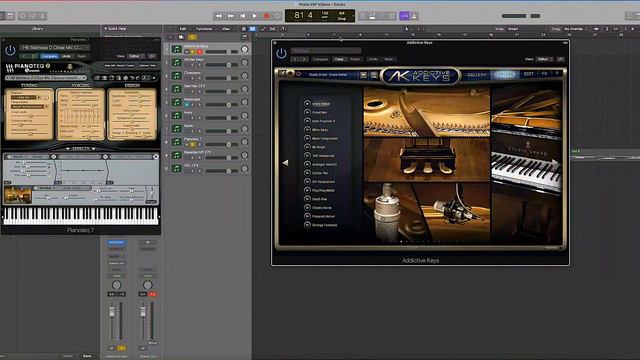Screen dimensions: 640x360
Task: Click the left arrow in Addictive Keys explorer
Action: tap(285, 162)
